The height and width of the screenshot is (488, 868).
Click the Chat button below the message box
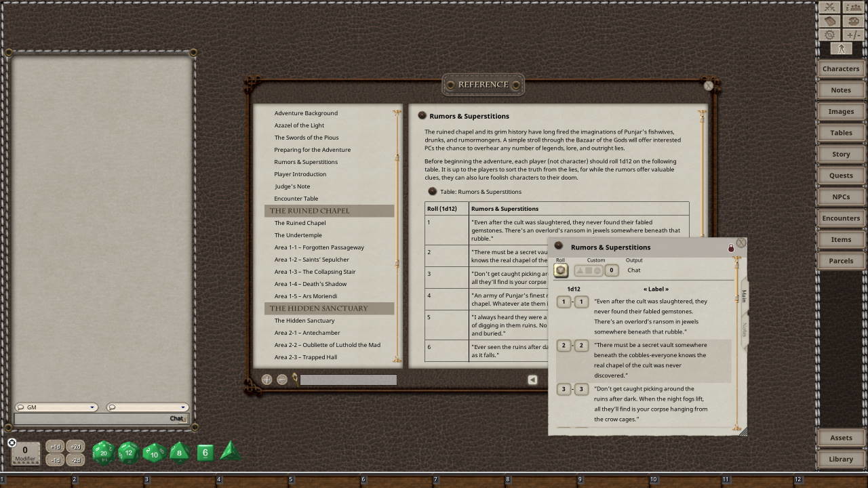176,418
